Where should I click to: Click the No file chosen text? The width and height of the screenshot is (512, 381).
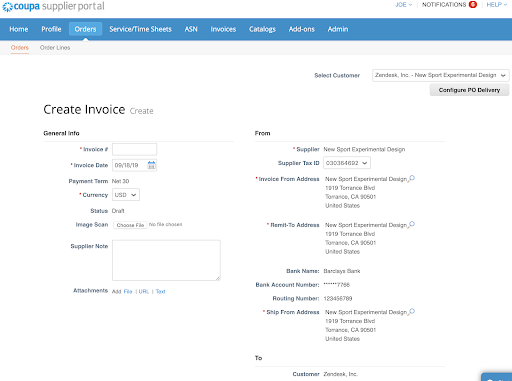click(165, 224)
